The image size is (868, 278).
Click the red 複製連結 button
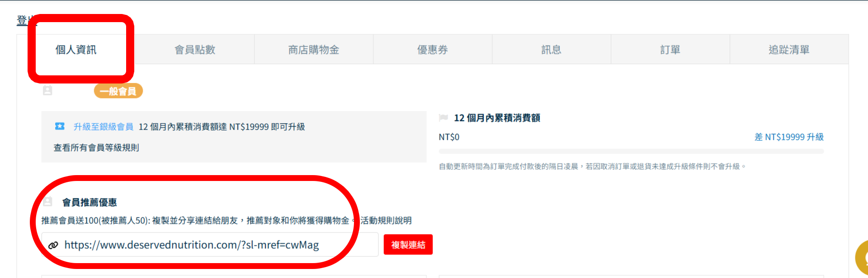click(408, 245)
